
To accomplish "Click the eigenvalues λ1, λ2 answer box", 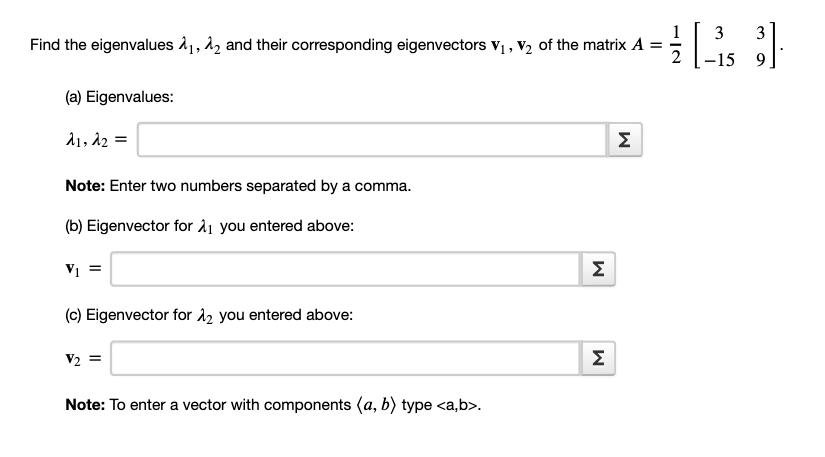I will tap(372, 140).
